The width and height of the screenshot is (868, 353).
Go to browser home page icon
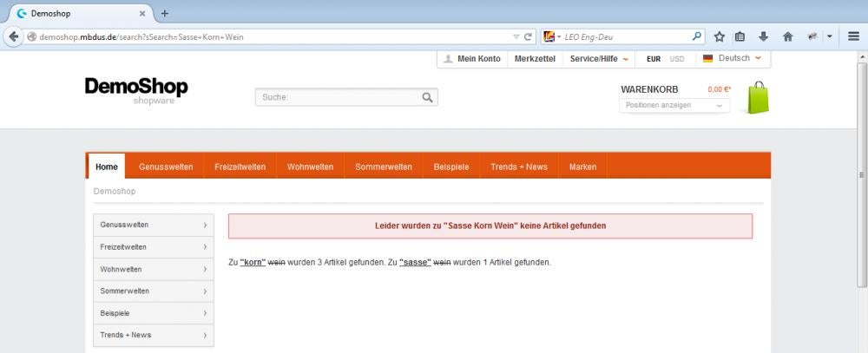coord(788,36)
